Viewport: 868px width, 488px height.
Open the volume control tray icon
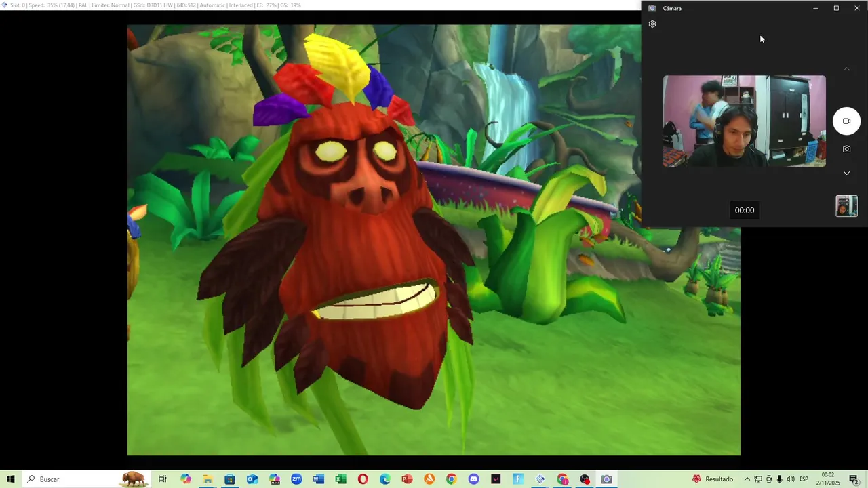(x=791, y=479)
